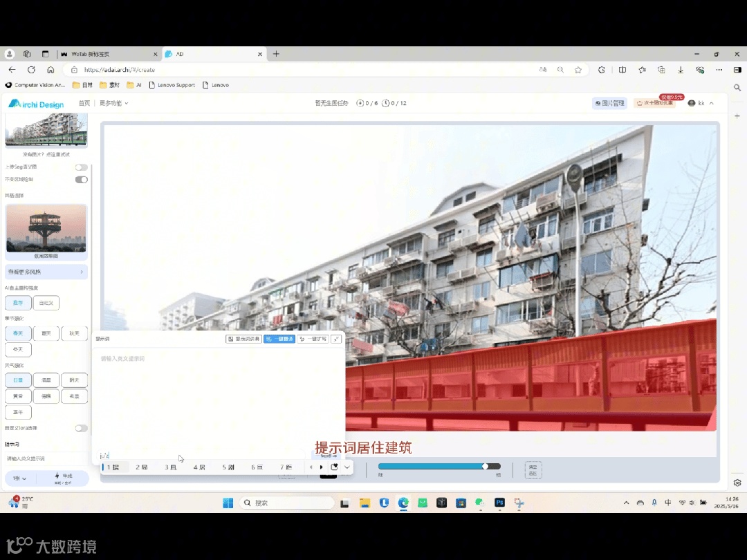Open the 图片管理 image management button
The image size is (747, 560).
(610, 103)
